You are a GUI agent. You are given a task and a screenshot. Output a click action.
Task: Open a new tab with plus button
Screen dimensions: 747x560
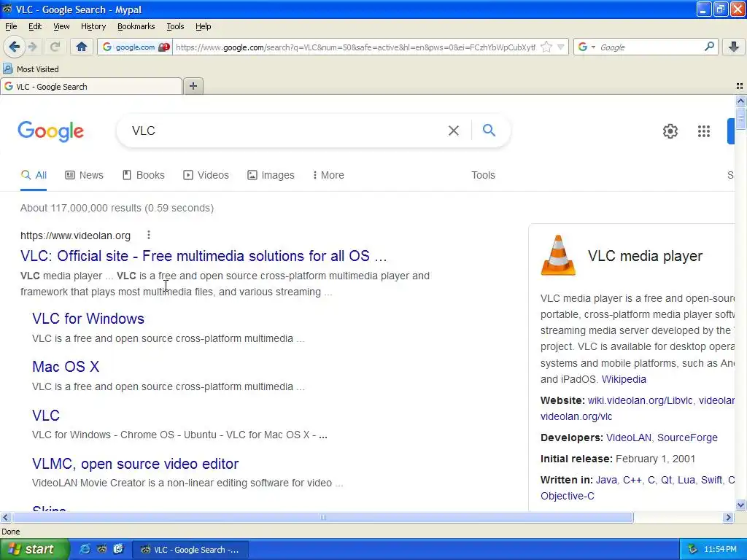[193, 86]
